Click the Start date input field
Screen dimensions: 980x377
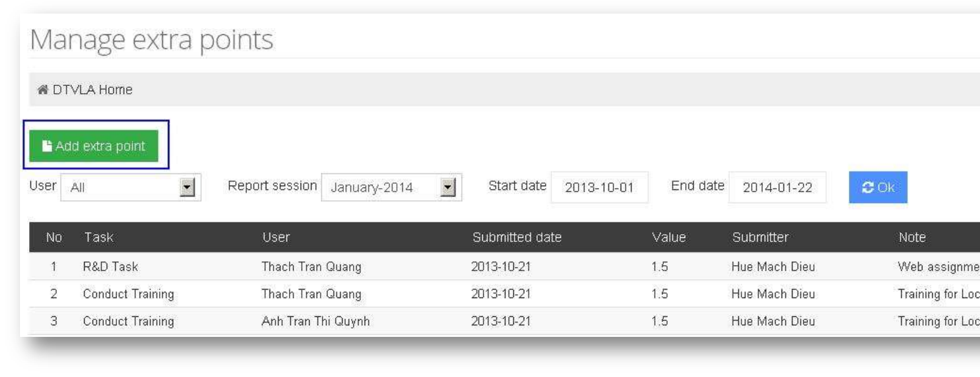(x=599, y=188)
